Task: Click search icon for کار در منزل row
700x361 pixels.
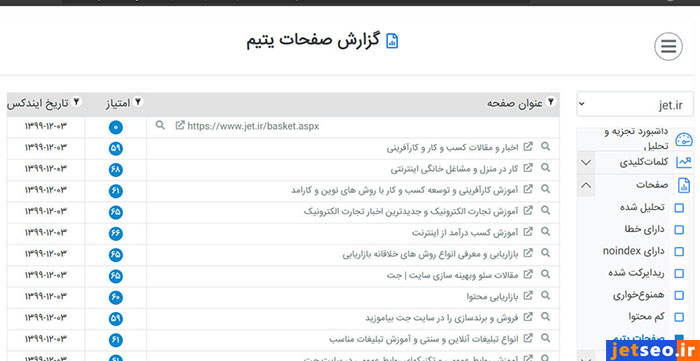Action: click(x=545, y=168)
